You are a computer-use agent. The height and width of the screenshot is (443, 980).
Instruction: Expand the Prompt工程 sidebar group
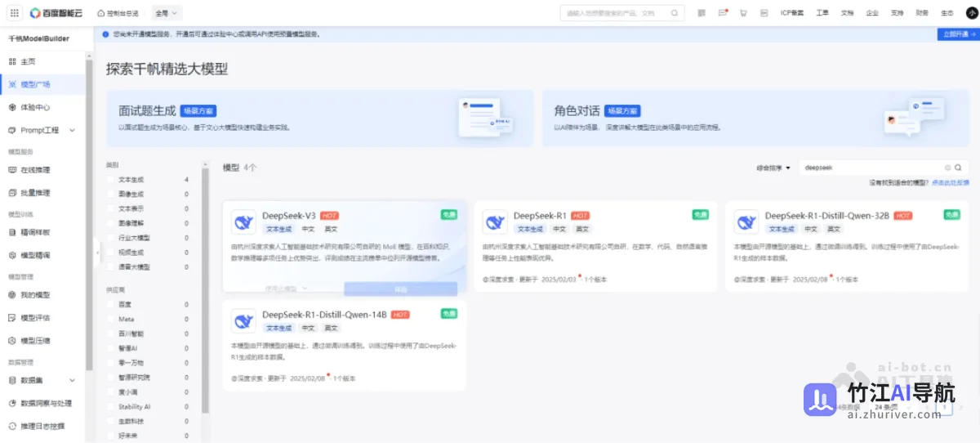[42, 130]
